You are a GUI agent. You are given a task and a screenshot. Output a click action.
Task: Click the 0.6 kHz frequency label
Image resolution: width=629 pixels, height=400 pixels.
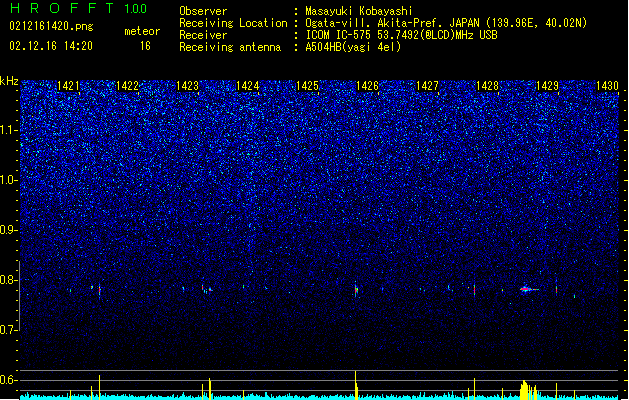pyautogui.click(x=9, y=380)
